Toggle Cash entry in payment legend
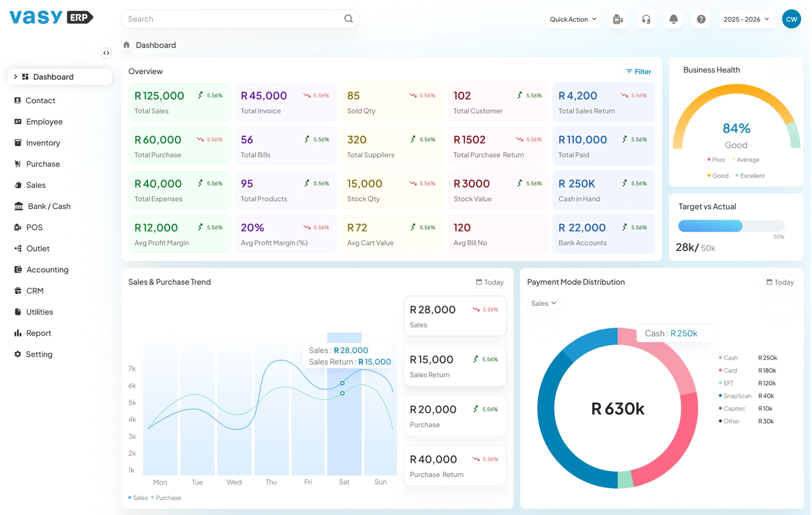The image size is (812, 515). [x=730, y=358]
